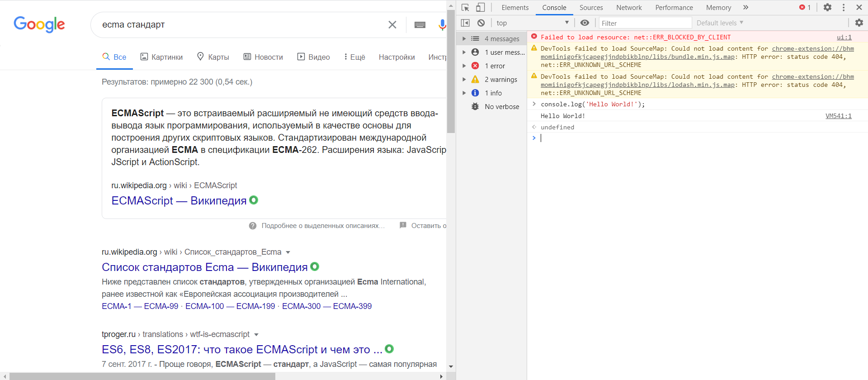Screen dimensions: 868x380
Task: Open Список стандартов Ecma — Википедия link
Action: (205, 267)
